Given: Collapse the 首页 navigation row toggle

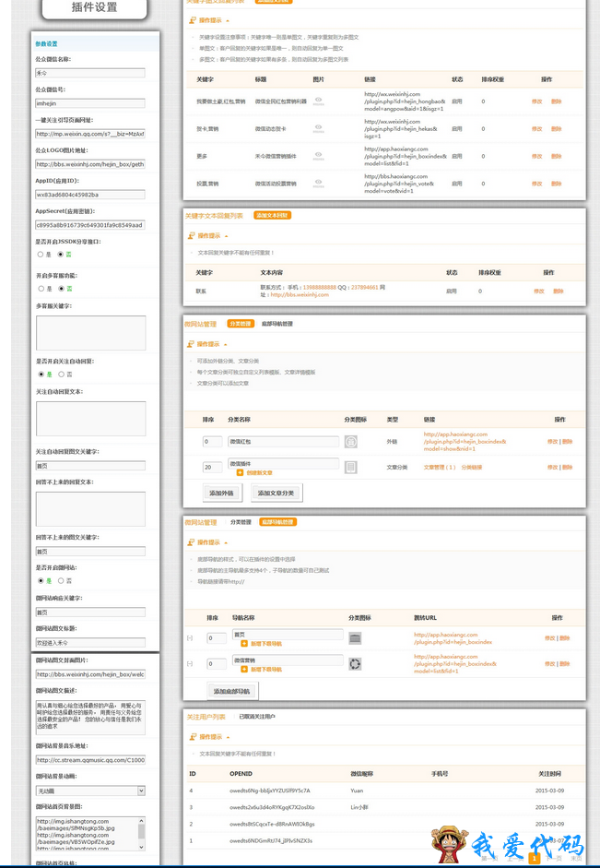Looking at the screenshot, I should pos(190,638).
